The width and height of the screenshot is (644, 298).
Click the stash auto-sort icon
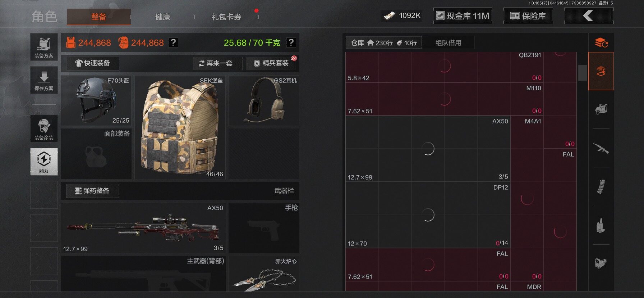click(x=601, y=43)
